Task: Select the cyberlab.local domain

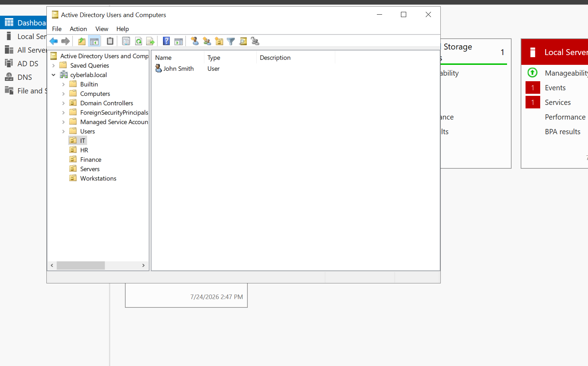Action: click(x=89, y=75)
